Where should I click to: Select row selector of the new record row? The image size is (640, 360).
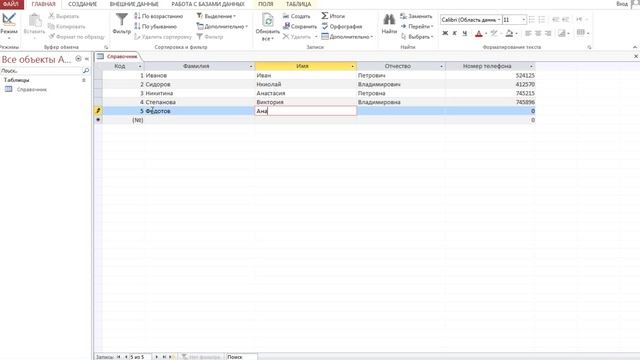[x=98, y=120]
